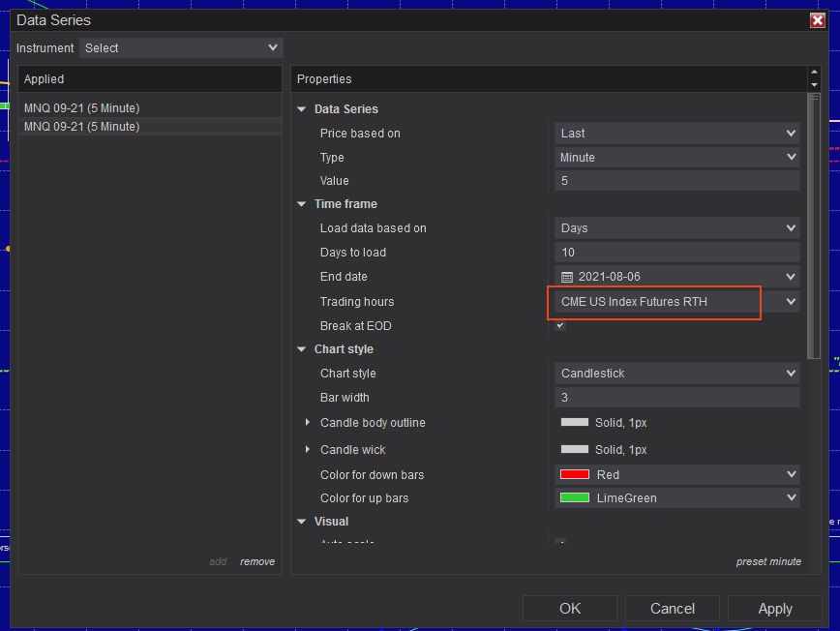Screen dimensions: 840x631
Task: Click the disabled add link
Action: click(x=218, y=561)
